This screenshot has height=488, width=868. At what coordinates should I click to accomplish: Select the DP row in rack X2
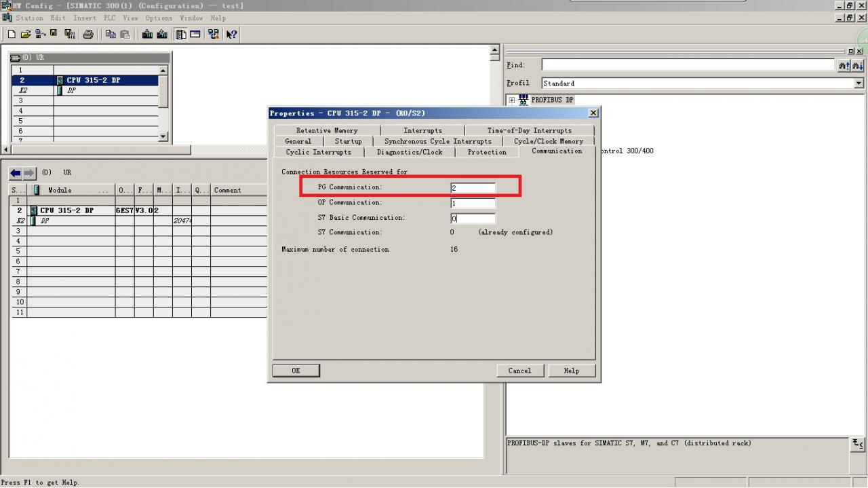[x=85, y=90]
